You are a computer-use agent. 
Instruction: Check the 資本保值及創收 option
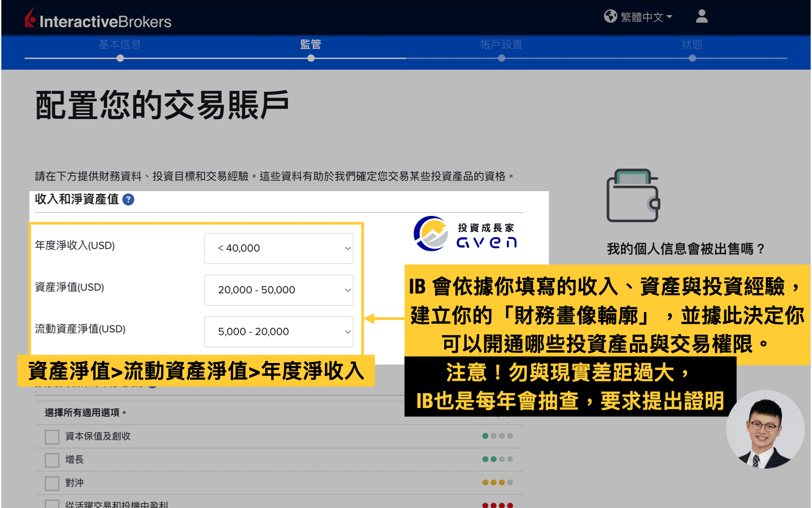(x=52, y=437)
